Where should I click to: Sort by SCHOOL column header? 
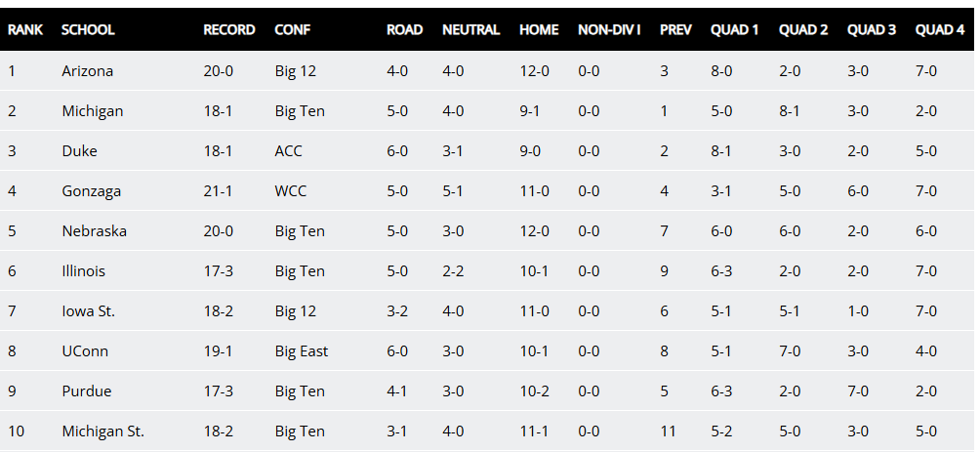point(88,30)
